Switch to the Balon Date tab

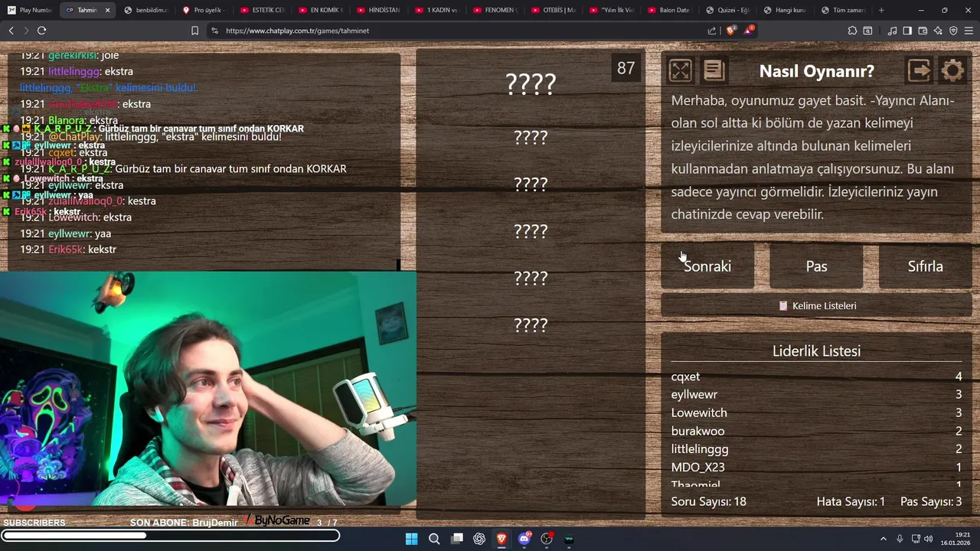tap(669, 10)
